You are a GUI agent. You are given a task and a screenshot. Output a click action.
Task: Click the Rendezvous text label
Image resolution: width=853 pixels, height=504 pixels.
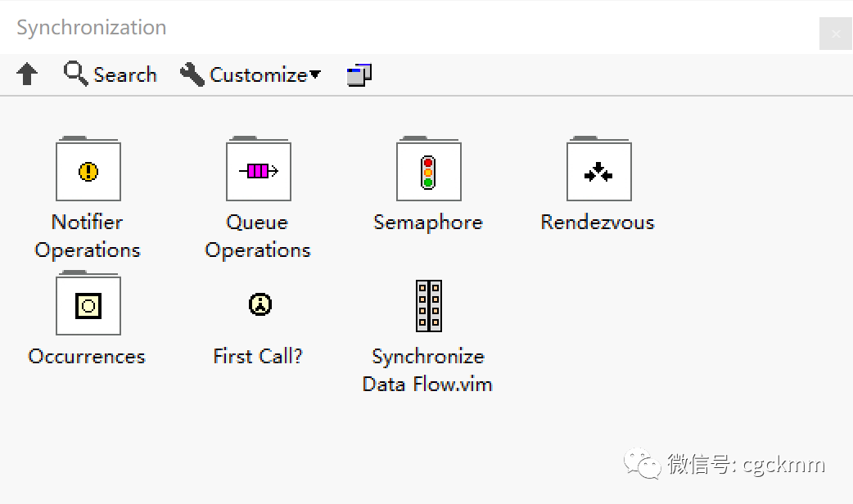click(598, 223)
